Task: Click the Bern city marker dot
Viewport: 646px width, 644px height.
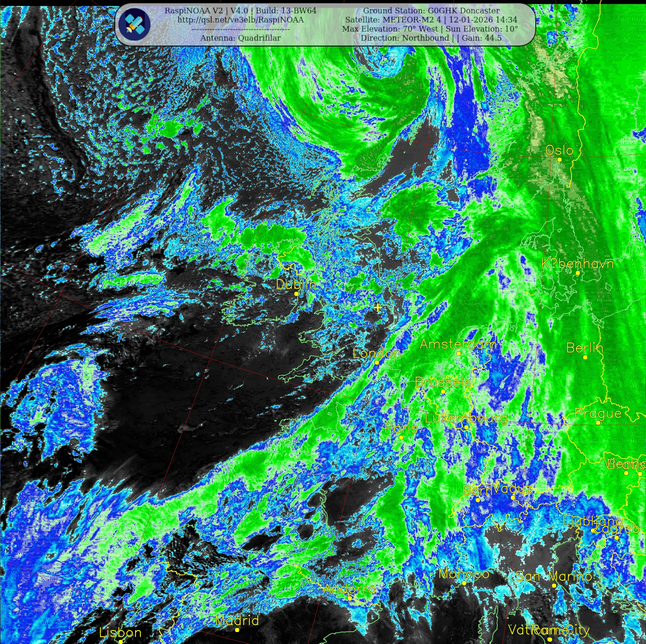Action: 478,500
